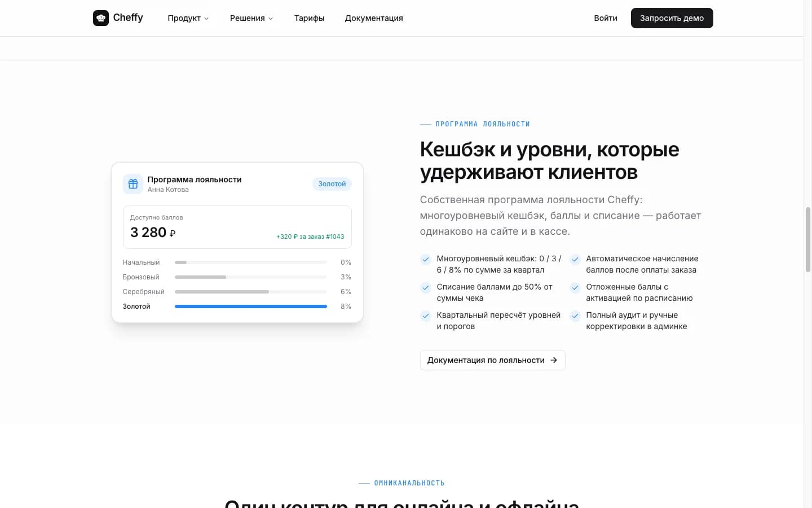Screen dimensions: 812x508
Task: Click the 6% cashback value
Action: 346,292
